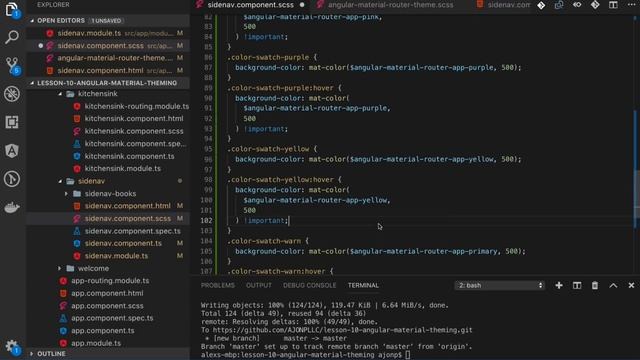Expand the sidenav-books folder
Viewport: 640px width, 360px height.
(x=66, y=193)
